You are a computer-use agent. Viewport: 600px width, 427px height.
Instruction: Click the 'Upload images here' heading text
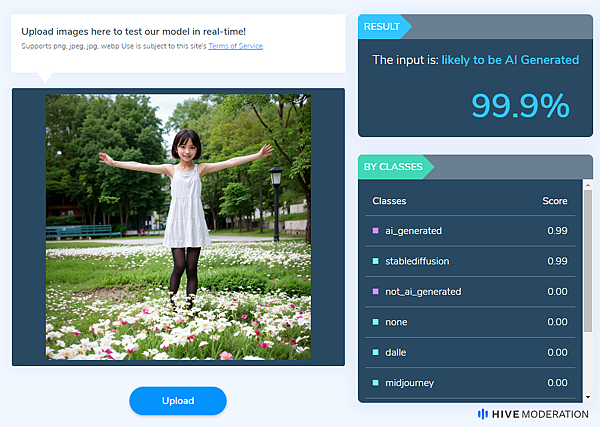[134, 31]
